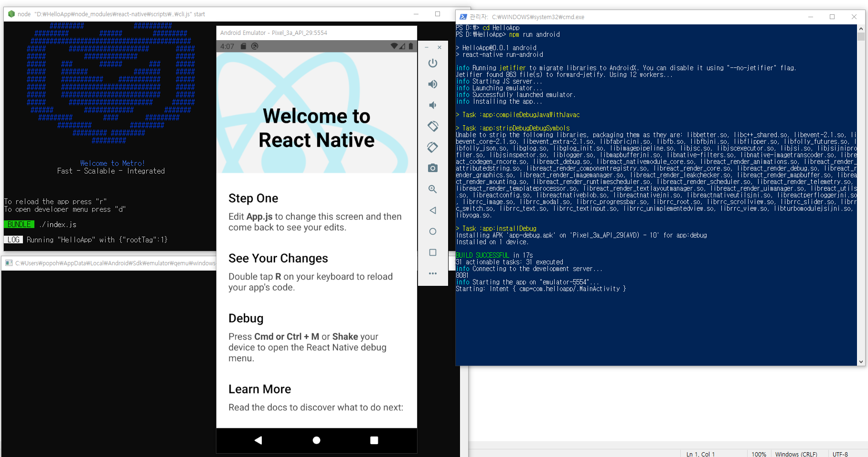This screenshot has height=457, width=868.
Task: Minimize the Metro node console window
Action: click(416, 14)
